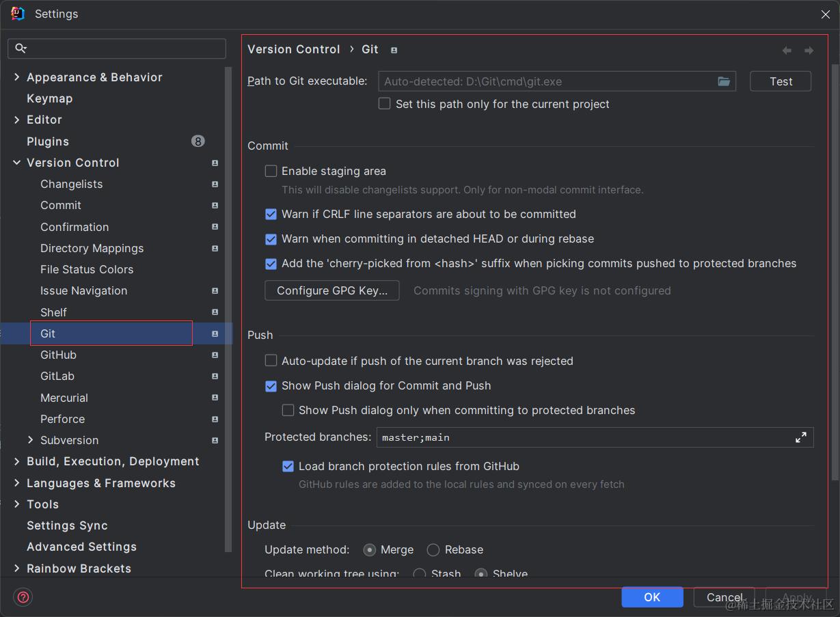This screenshot has height=617, width=840.
Task: Enable Auto-update if push was rejected
Action: click(271, 361)
